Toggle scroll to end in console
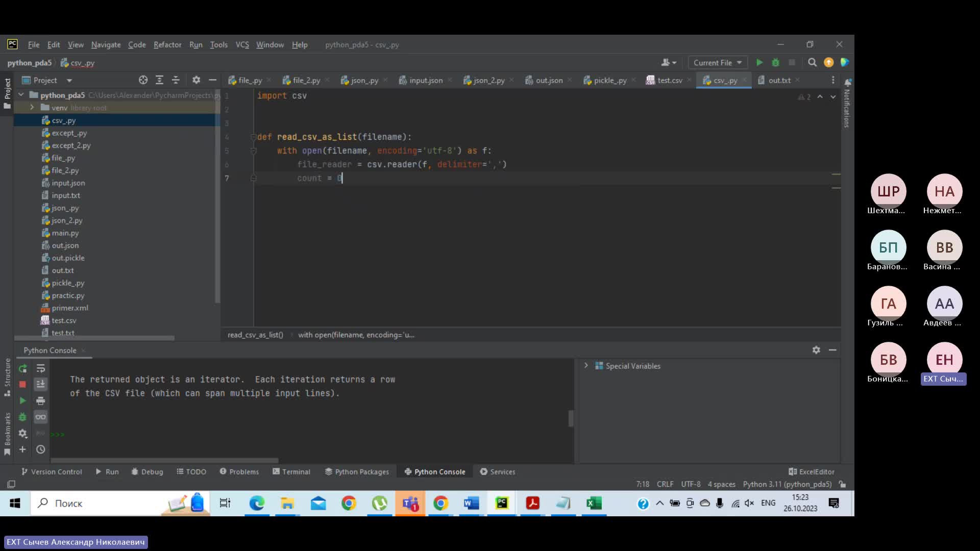980x551 pixels. (40, 384)
